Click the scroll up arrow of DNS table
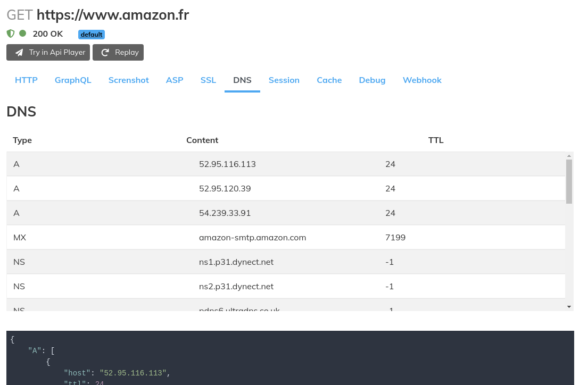588x385 pixels. (569, 156)
